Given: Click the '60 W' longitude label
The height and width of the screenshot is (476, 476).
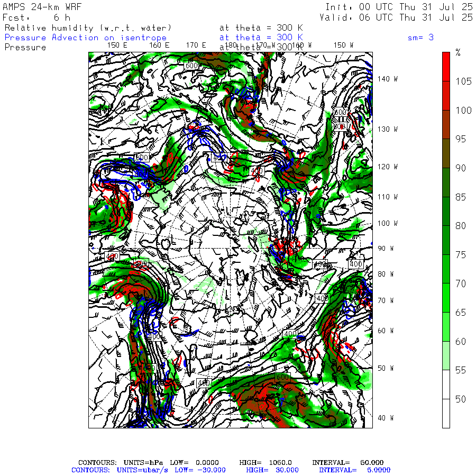Looking at the screenshot, I should (386, 331).
